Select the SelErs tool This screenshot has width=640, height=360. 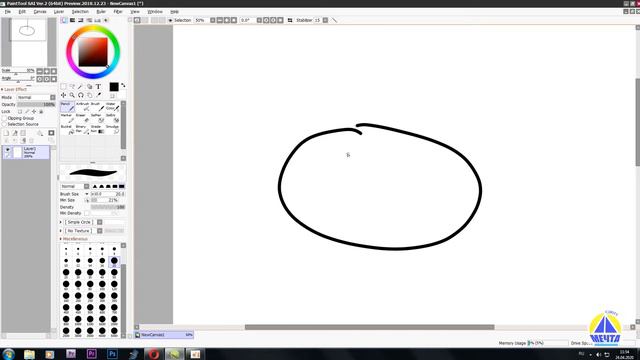(112, 118)
